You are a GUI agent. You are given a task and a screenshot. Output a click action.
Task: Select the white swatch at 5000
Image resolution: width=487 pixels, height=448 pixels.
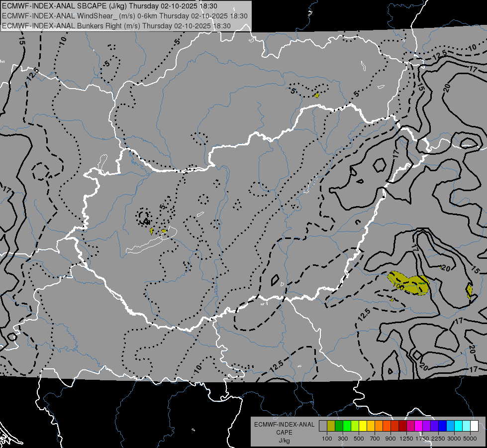click(x=474, y=426)
